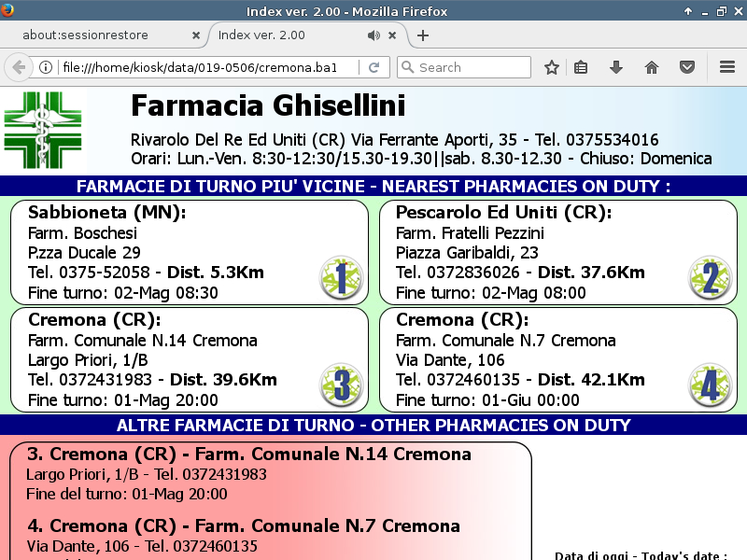
Task: Click the map marker icon number 4
Action: pyautogui.click(x=710, y=385)
